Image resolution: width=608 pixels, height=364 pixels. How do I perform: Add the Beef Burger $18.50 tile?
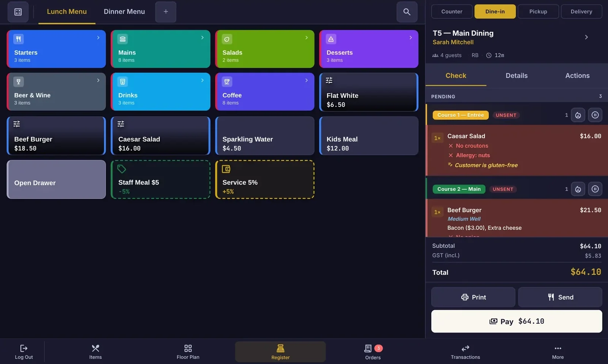click(x=56, y=136)
